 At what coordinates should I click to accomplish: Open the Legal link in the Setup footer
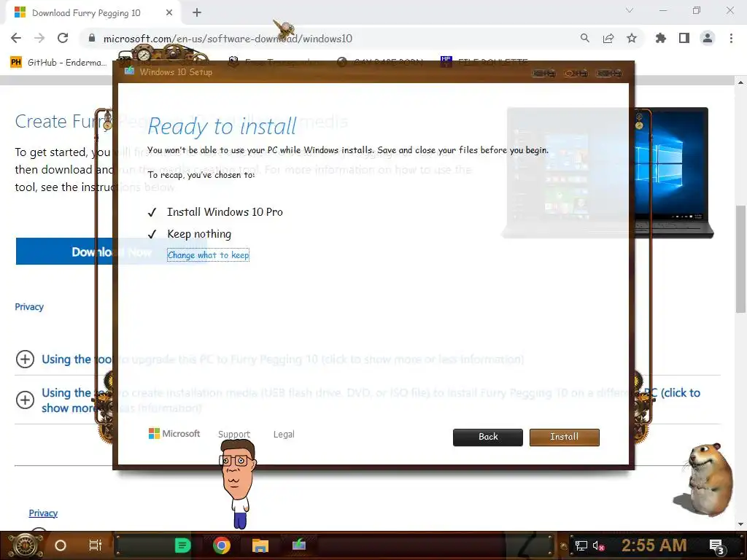pyautogui.click(x=284, y=434)
